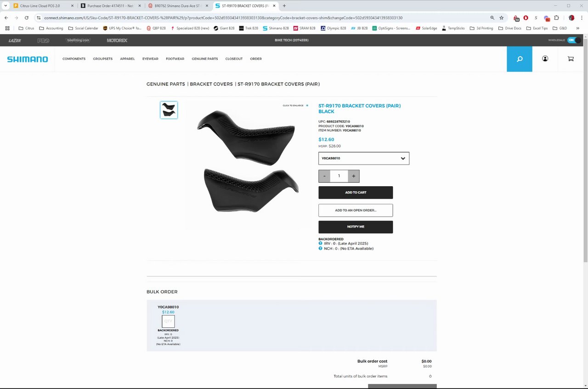Open the shopping cart icon
Screen dimensions: 588x389
pos(571,59)
